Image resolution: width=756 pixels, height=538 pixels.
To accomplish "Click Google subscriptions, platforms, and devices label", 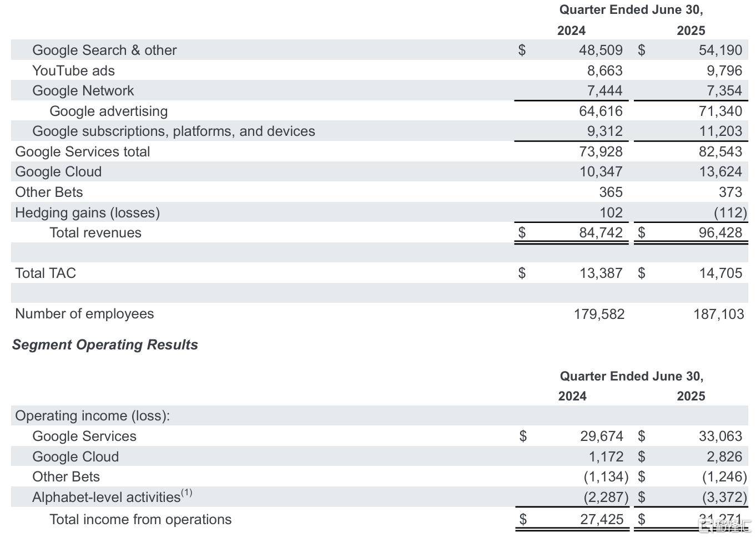I will tap(174, 131).
